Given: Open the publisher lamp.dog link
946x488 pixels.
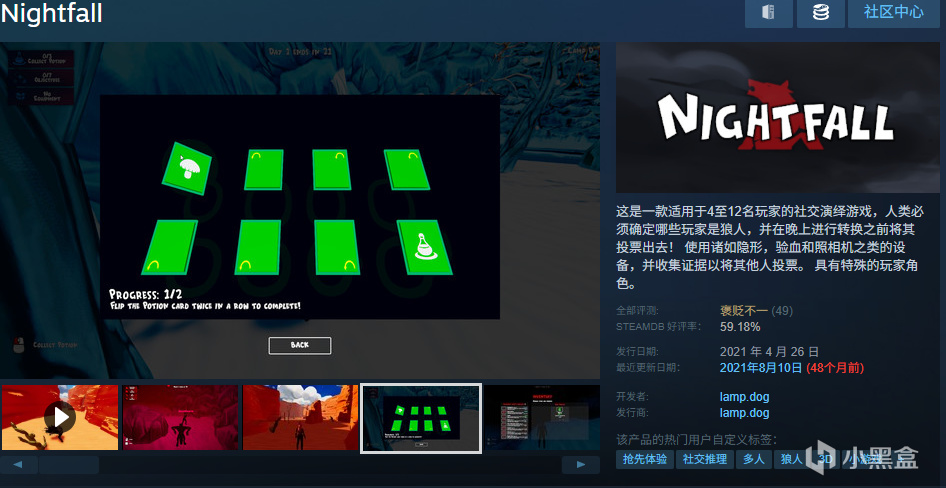Looking at the screenshot, I should (x=744, y=413).
